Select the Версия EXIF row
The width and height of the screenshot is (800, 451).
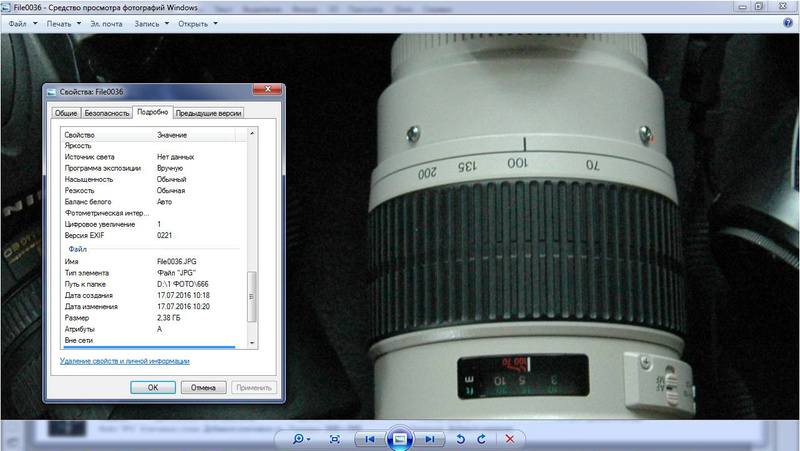click(154, 236)
